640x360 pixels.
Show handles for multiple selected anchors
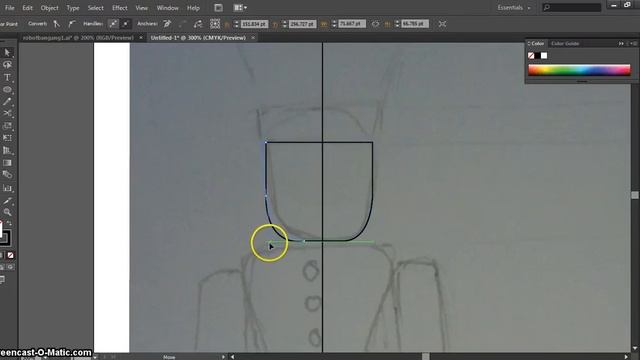(x=113, y=24)
